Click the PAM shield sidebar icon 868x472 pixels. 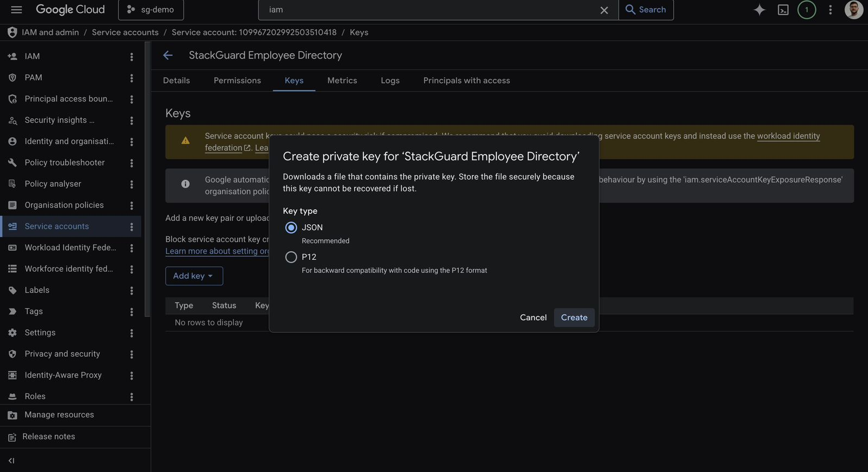(12, 78)
